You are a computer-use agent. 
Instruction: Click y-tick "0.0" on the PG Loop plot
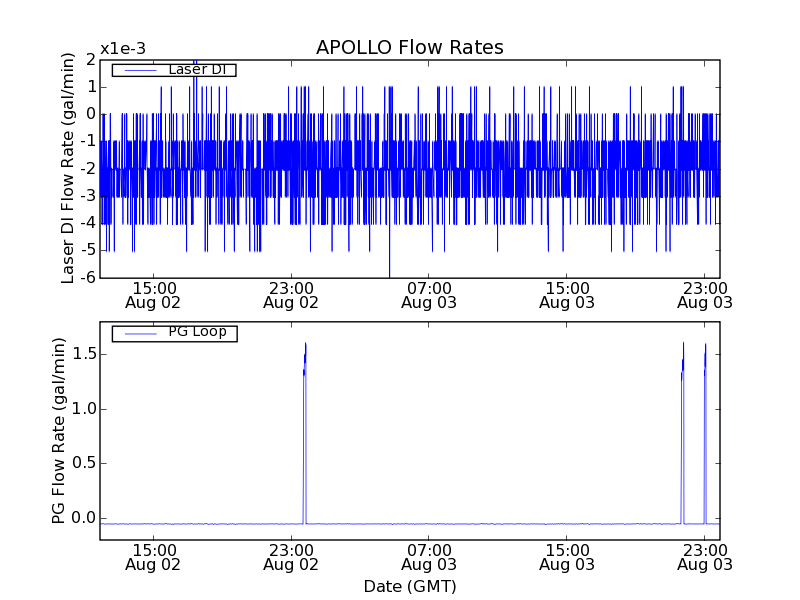84,518
